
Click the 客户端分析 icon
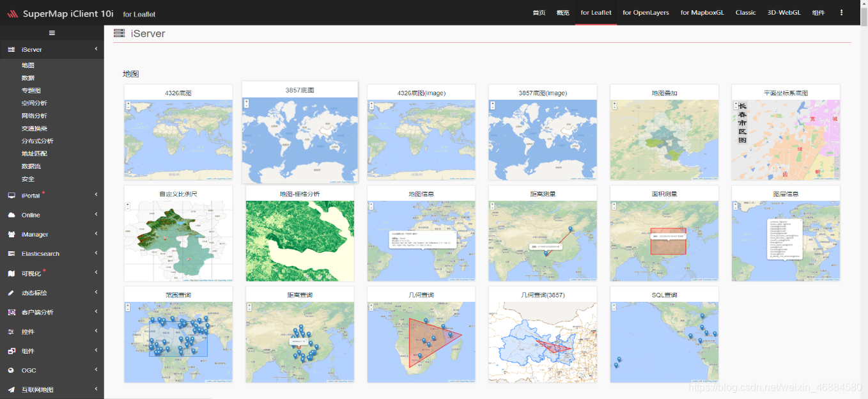[x=12, y=313]
